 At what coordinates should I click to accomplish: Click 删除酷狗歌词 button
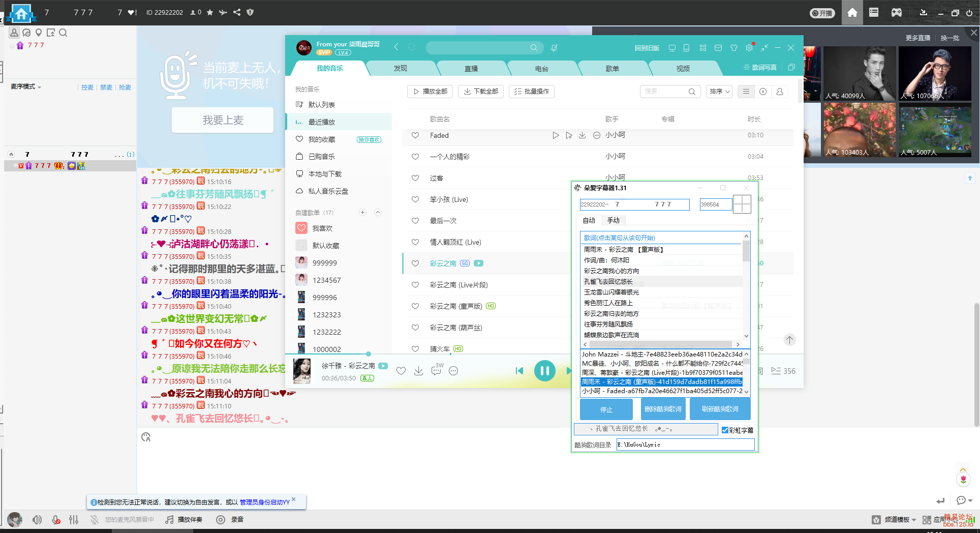pyautogui.click(x=663, y=409)
